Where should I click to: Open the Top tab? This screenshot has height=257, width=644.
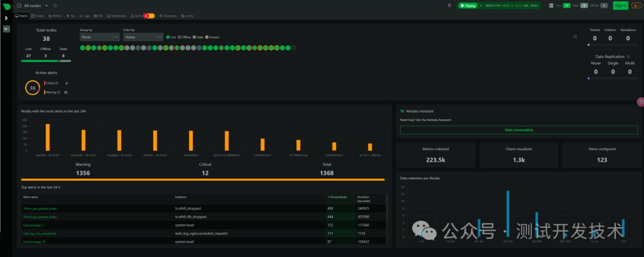[x=70, y=16]
